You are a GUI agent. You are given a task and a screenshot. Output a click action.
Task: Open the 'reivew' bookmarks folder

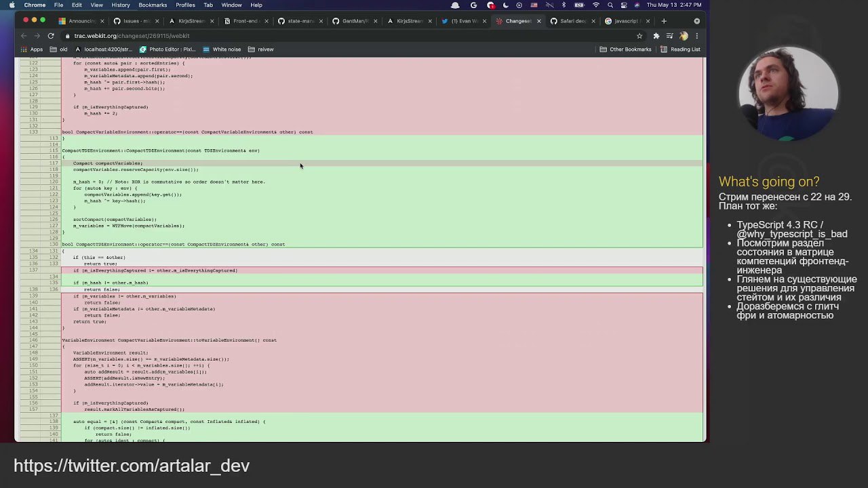tap(260, 49)
